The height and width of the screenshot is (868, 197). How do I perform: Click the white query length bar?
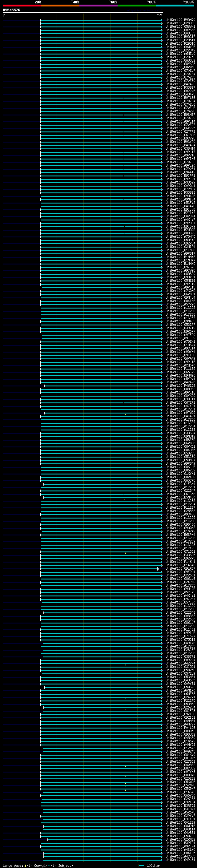point(83,13)
